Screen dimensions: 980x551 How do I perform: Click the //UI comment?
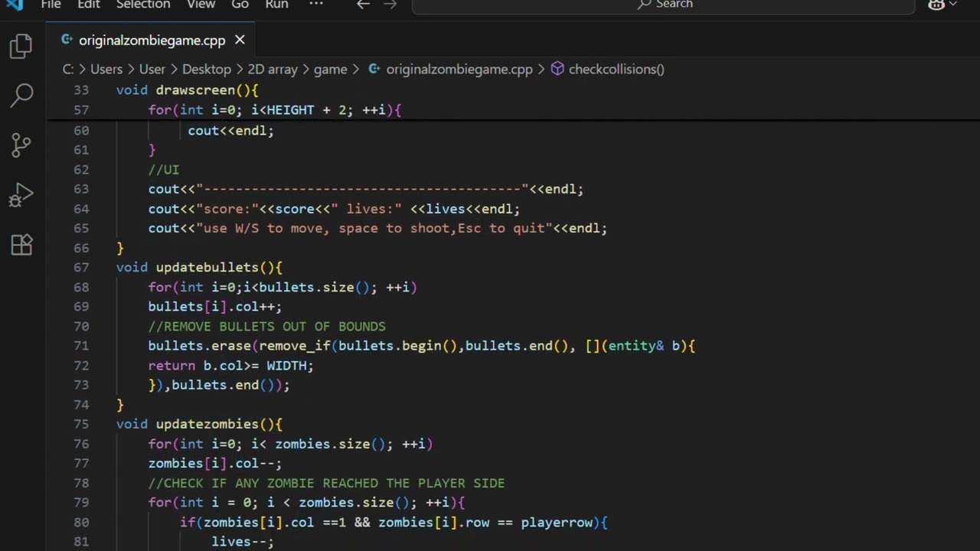coord(164,169)
